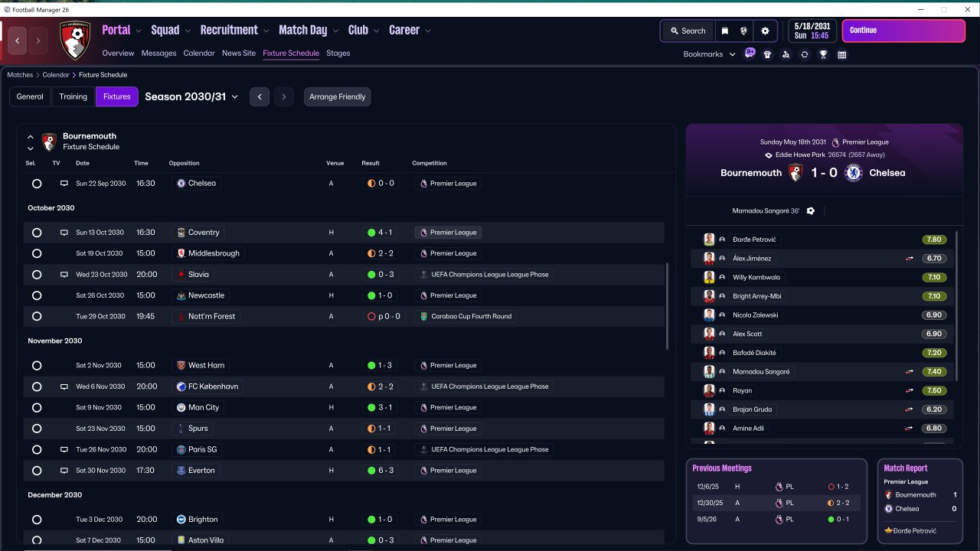Click Willy Kambwala's player portrait
The image size is (980, 551).
click(709, 277)
